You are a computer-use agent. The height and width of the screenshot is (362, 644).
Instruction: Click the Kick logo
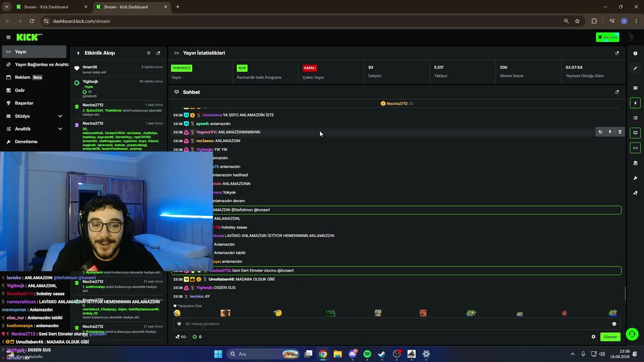[29, 37]
